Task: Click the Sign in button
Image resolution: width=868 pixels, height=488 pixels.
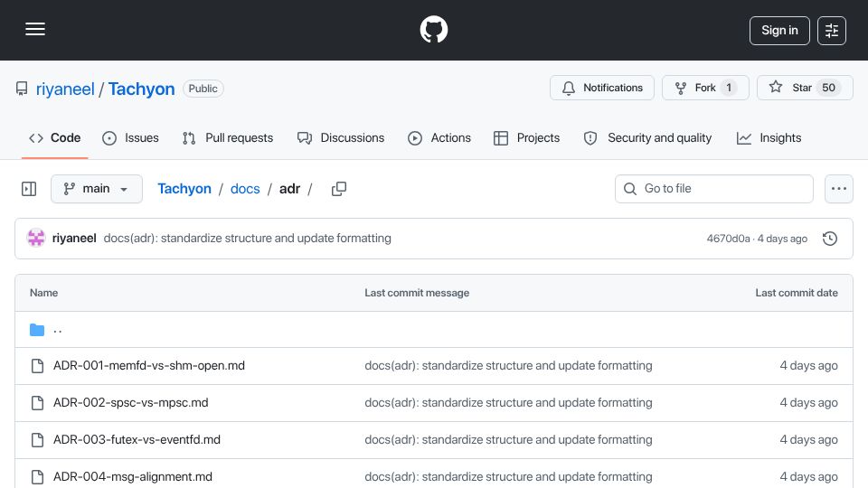Action: [x=779, y=31]
